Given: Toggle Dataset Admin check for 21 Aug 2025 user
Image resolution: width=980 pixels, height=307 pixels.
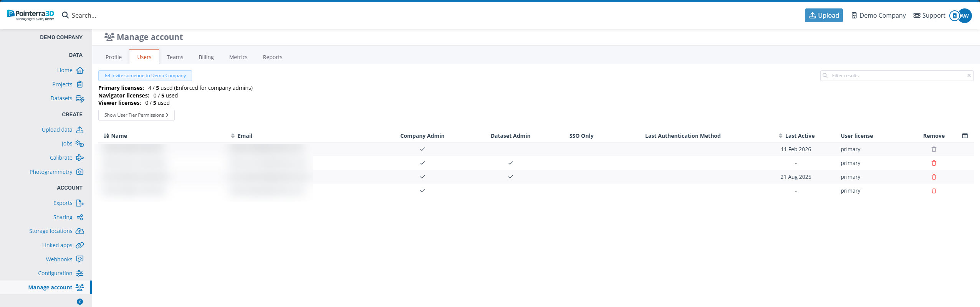Looking at the screenshot, I should [510, 177].
